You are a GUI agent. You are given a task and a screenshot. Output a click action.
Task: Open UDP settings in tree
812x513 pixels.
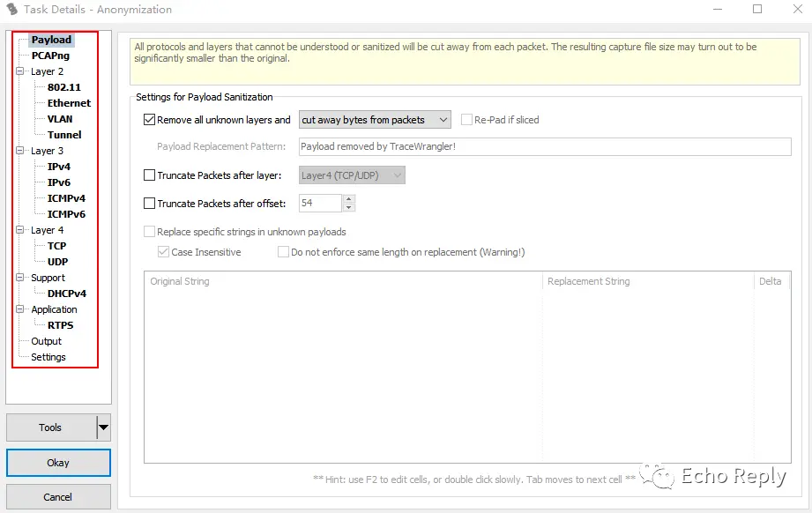coord(57,262)
